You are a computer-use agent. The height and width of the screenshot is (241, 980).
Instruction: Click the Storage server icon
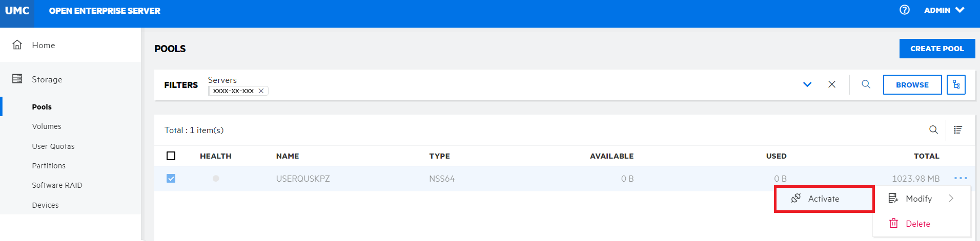[x=17, y=79]
